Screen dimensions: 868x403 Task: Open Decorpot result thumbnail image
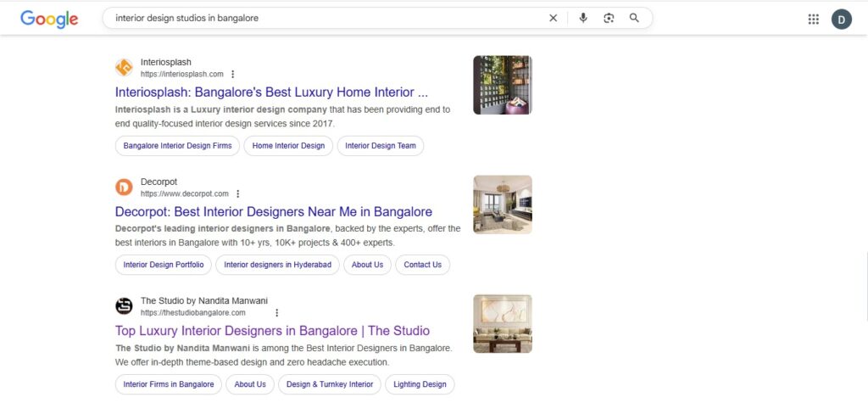503,204
